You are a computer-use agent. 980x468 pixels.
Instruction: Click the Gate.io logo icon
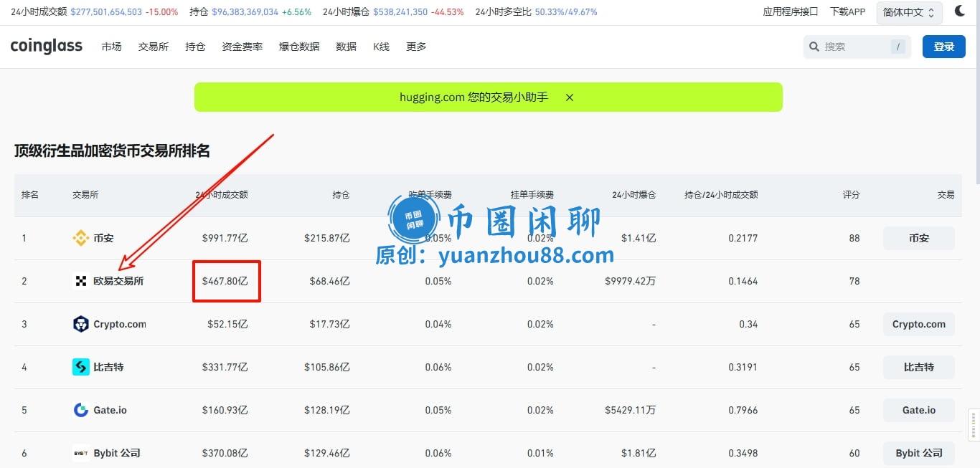[x=81, y=410]
